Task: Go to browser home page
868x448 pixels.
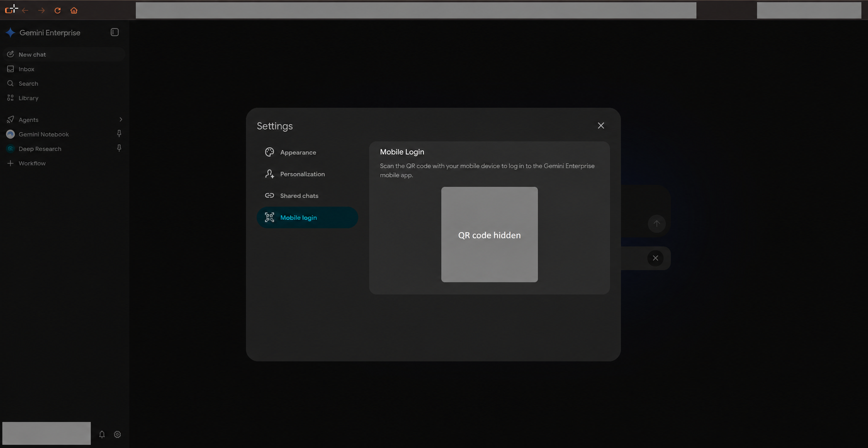Action: pos(74,10)
